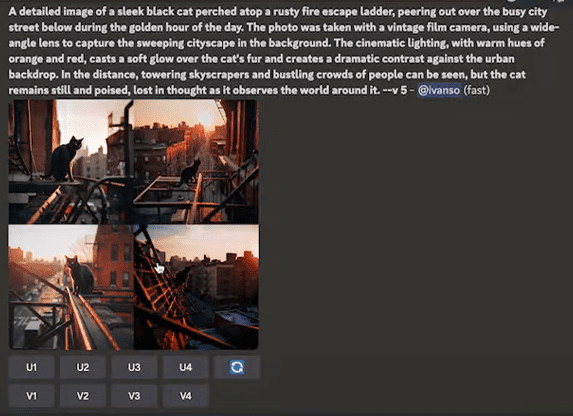Screen dimensions: 573x416
Task: Upscale the first image with U1
Action: click(31, 367)
